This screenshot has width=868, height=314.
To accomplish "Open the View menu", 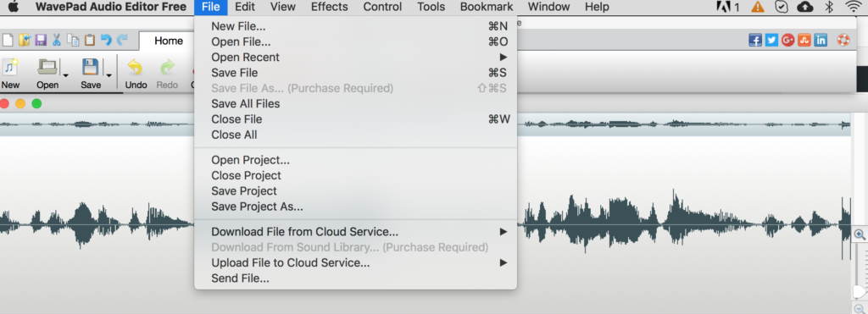I will pos(283,7).
